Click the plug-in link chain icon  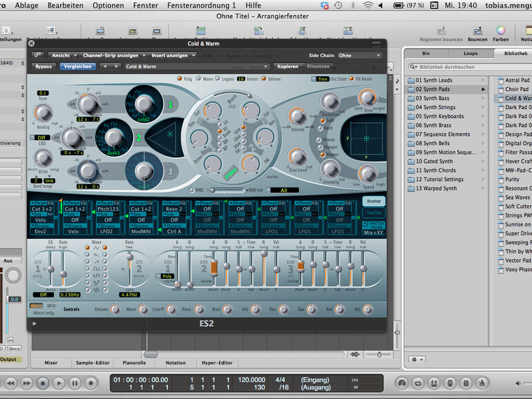click(x=37, y=55)
